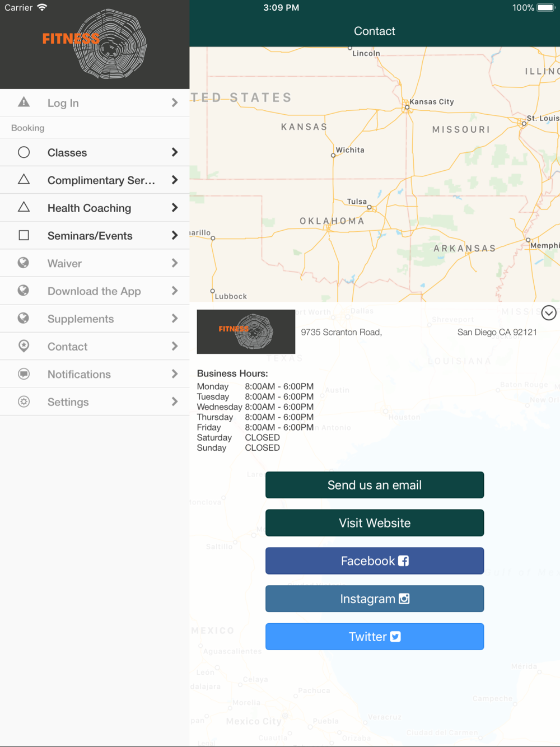Expand the Classes row chevron
This screenshot has width=560, height=747.
tap(175, 152)
